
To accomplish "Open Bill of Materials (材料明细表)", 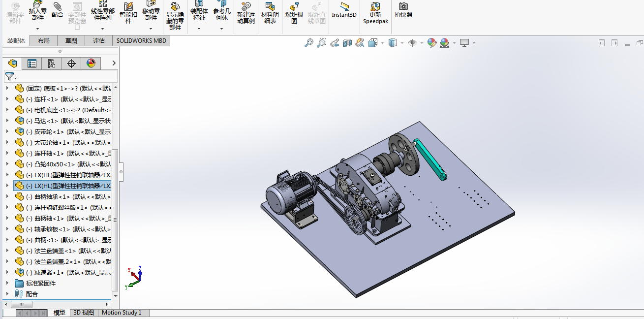I will click(x=270, y=13).
